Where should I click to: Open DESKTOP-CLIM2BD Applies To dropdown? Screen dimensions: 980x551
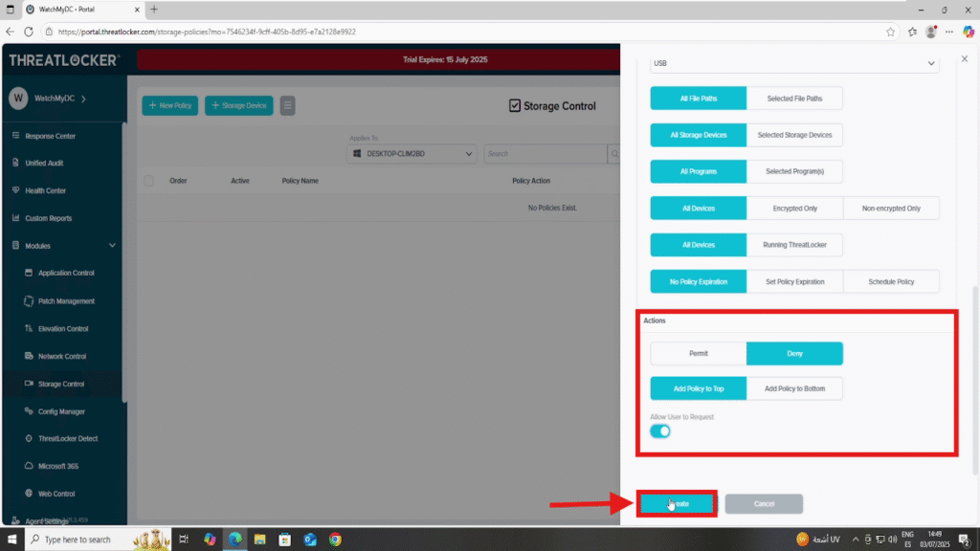(x=412, y=154)
